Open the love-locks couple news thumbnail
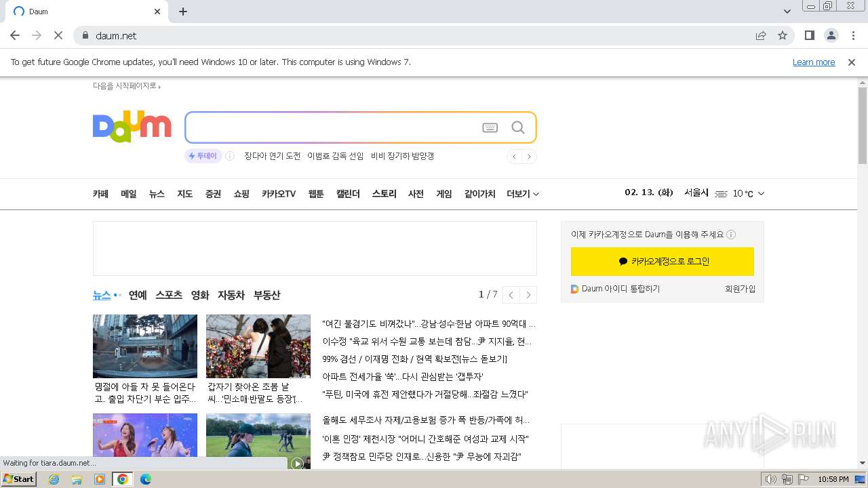The height and width of the screenshot is (488, 868). 258,346
